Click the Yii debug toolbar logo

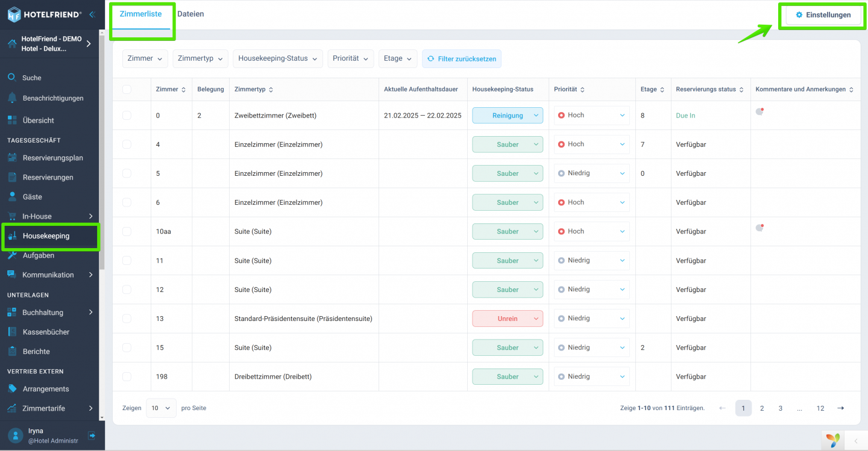(x=833, y=441)
